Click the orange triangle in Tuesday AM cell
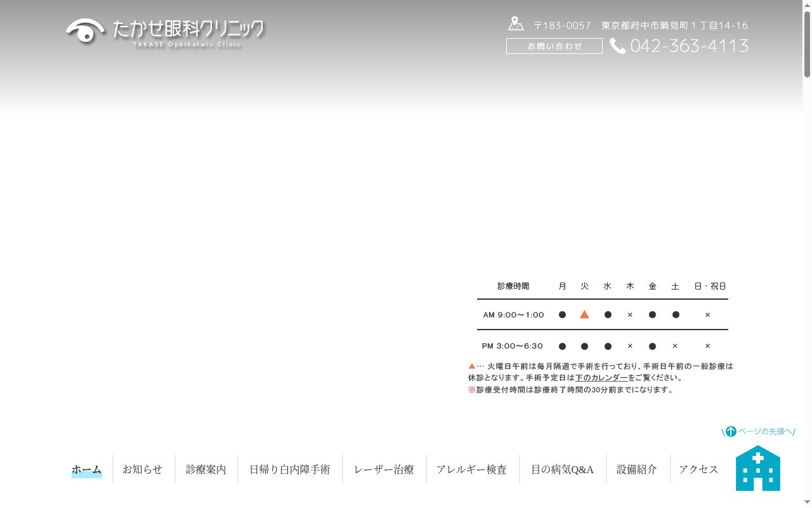 (584, 314)
